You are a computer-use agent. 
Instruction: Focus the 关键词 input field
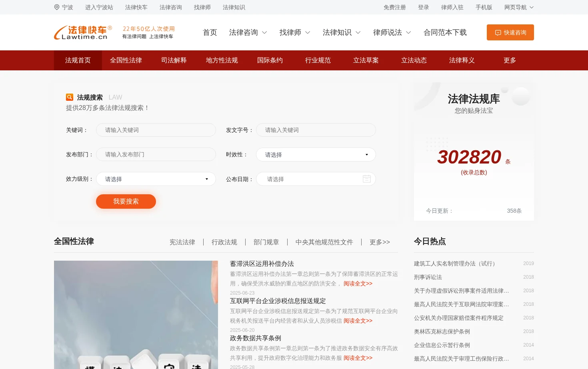coord(156,130)
